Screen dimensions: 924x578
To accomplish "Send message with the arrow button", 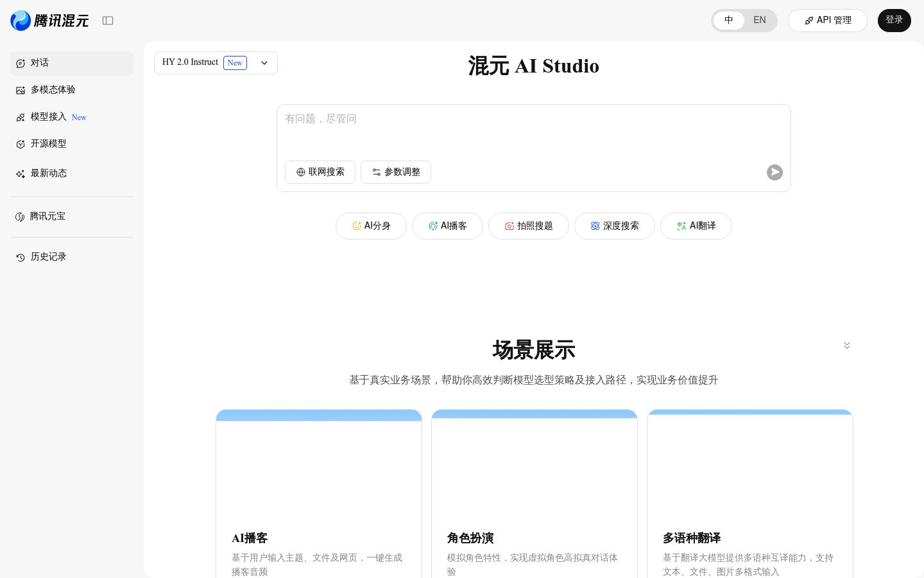I will [774, 172].
